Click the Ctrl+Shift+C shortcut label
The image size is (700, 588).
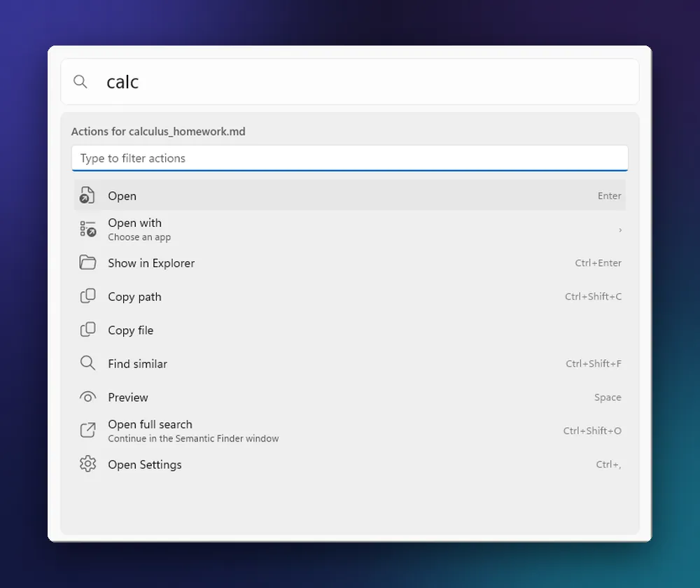594,297
